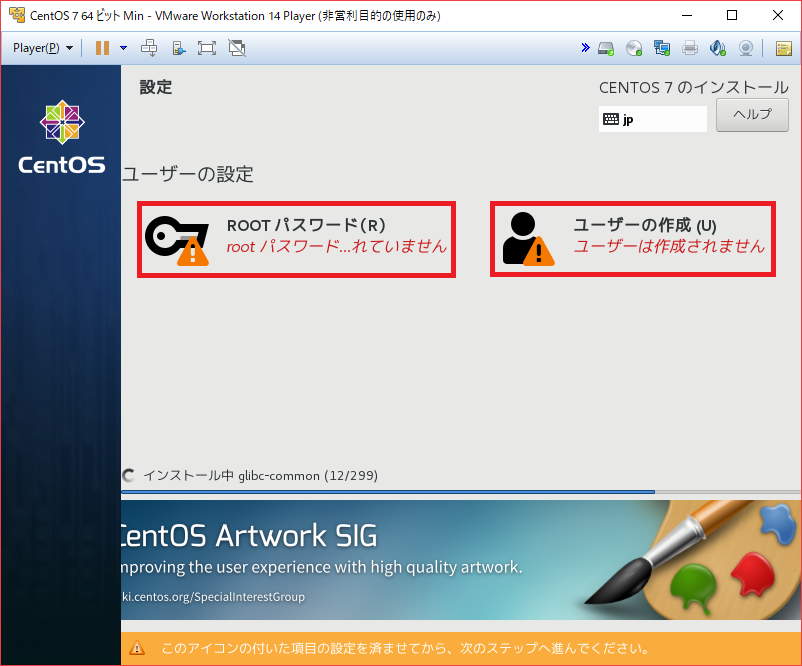The image size is (802, 666).
Task: Click the CD/DVD drive device icon
Action: [x=634, y=49]
